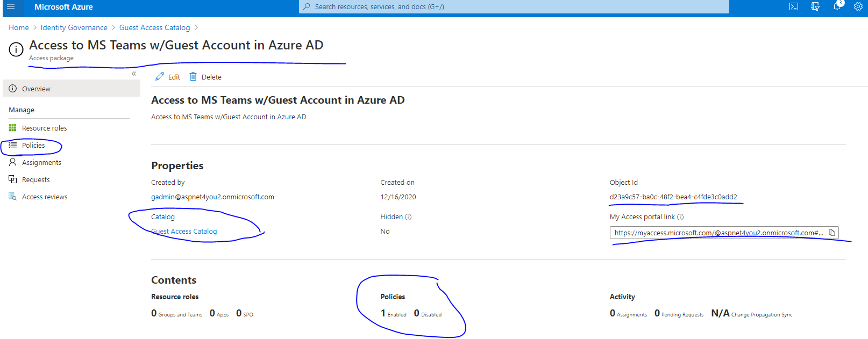The height and width of the screenshot is (339, 868).
Task: Open the portal settings gear
Action: pyautogui.click(x=858, y=7)
